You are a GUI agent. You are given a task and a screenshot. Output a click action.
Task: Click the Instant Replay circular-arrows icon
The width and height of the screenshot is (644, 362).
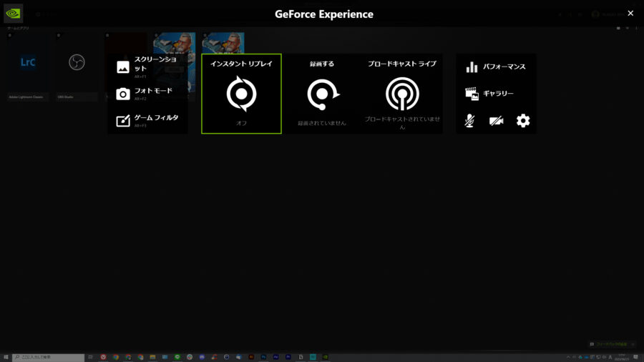[242, 94]
